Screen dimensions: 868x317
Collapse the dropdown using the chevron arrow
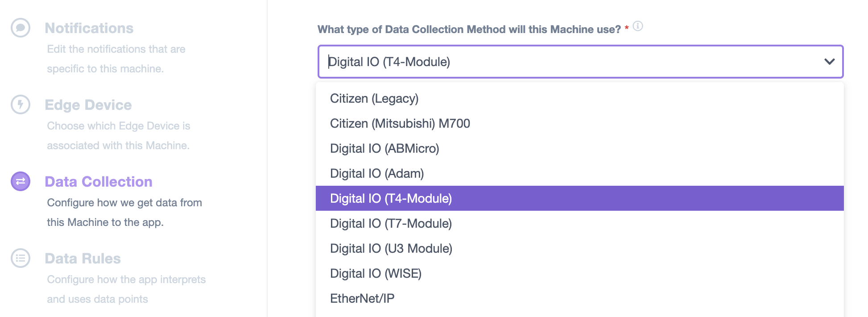coord(829,62)
